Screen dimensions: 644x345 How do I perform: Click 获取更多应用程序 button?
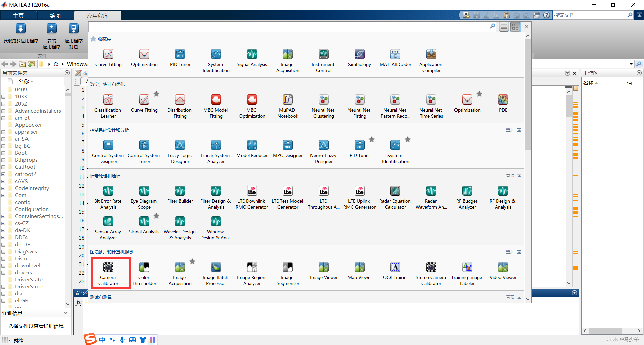pyautogui.click(x=21, y=34)
